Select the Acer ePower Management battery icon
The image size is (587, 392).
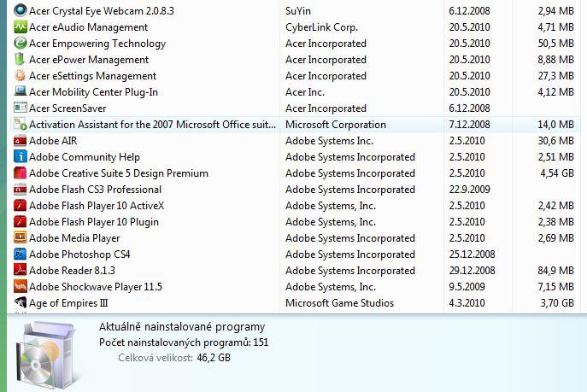point(20,60)
